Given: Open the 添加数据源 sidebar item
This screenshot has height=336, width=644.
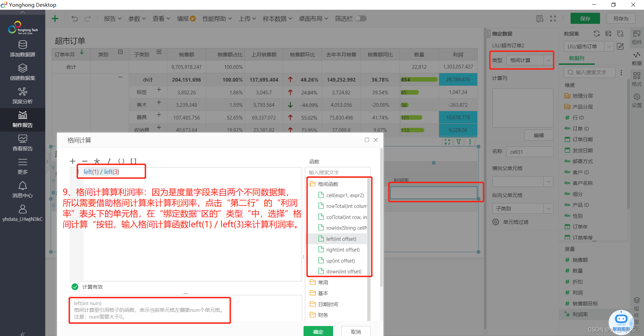Looking at the screenshot, I should pyautogui.click(x=22, y=49).
